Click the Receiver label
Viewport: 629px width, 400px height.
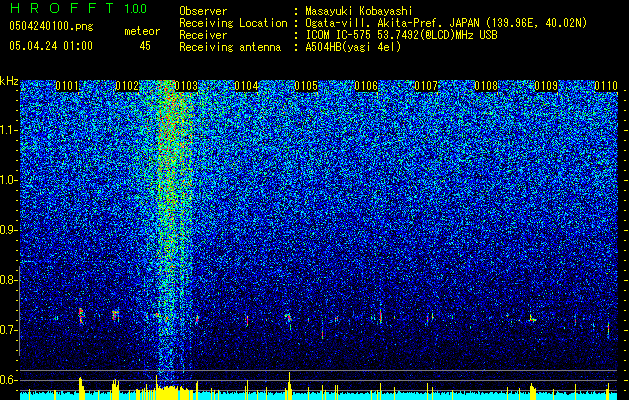(x=203, y=35)
